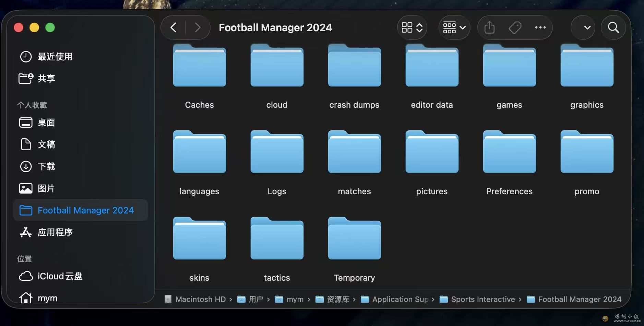Switch view mode using icon view selector
The width and height of the screenshot is (644, 326).
point(412,27)
